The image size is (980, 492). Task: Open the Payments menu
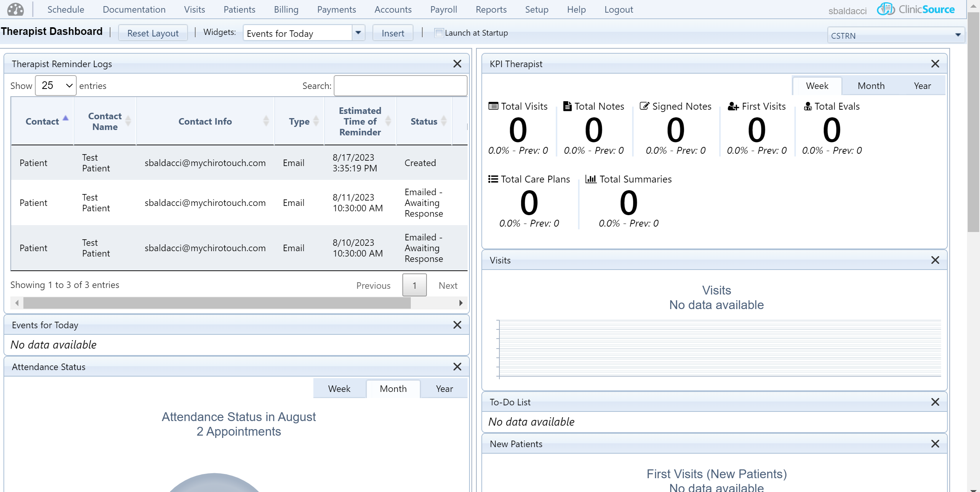(x=336, y=9)
